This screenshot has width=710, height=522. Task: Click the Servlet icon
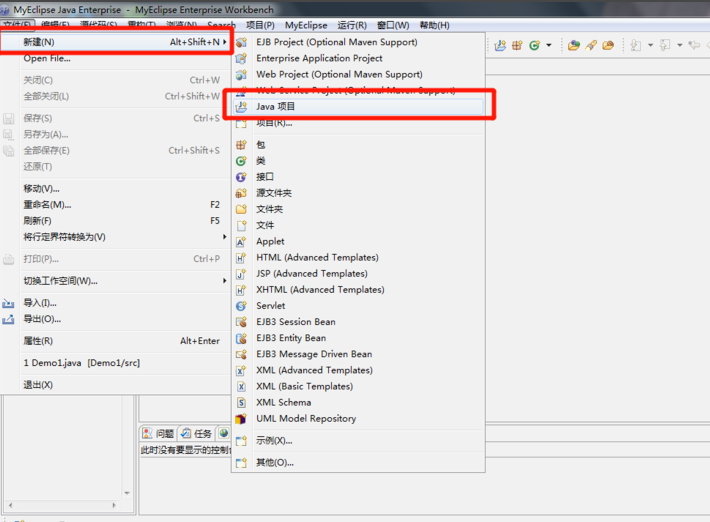tap(241, 306)
